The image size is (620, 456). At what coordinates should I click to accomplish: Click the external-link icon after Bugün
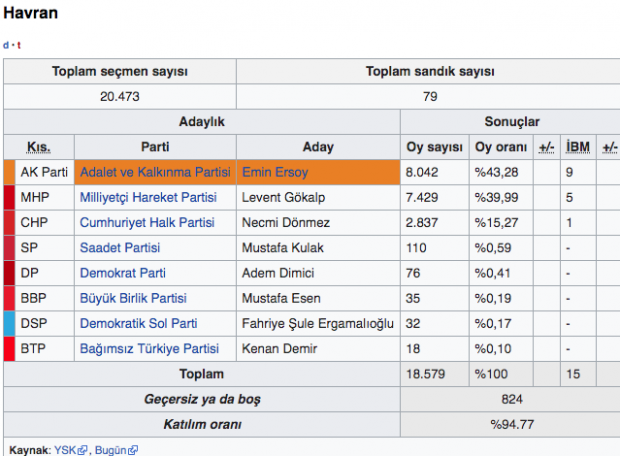coord(132,451)
